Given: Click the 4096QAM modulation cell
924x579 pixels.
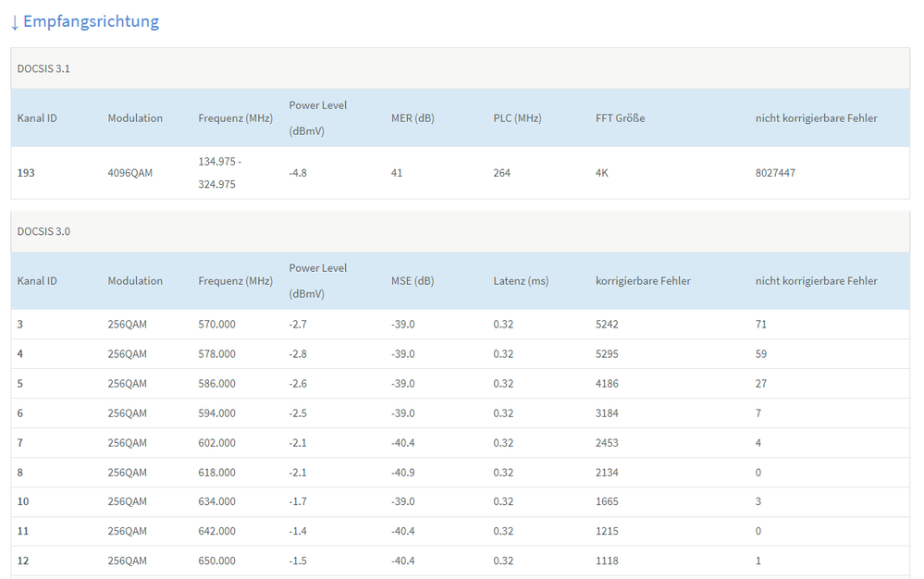Looking at the screenshot, I should tap(129, 173).
